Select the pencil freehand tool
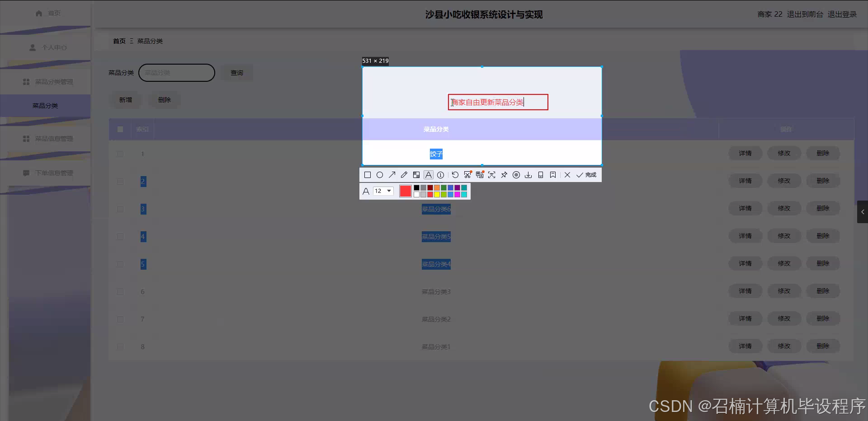This screenshot has width=868, height=421. (404, 175)
